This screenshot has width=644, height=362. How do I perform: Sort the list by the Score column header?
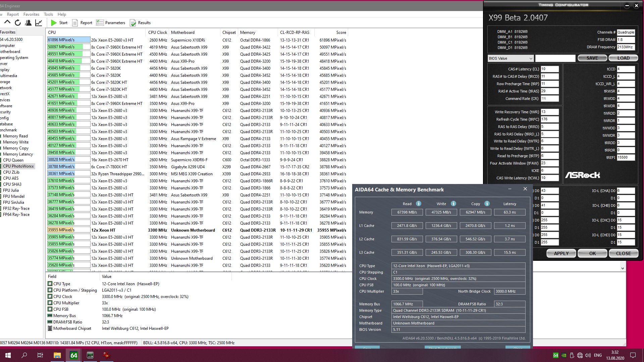pyautogui.click(x=341, y=33)
